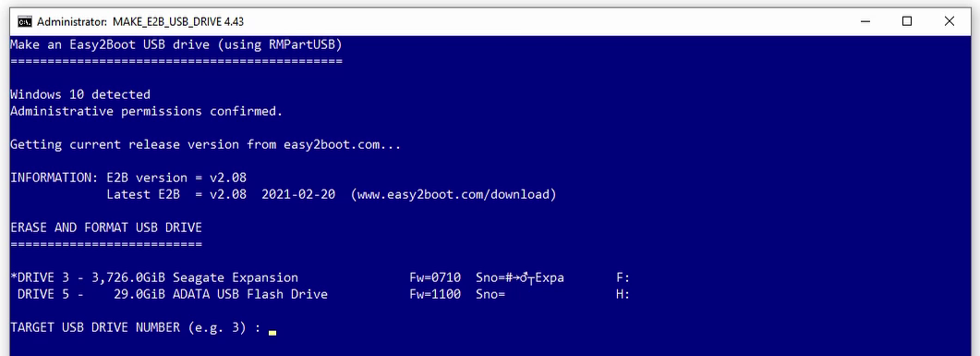Maximize the command prompt window
Image resolution: width=980 pixels, height=356 pixels.
[x=907, y=21]
